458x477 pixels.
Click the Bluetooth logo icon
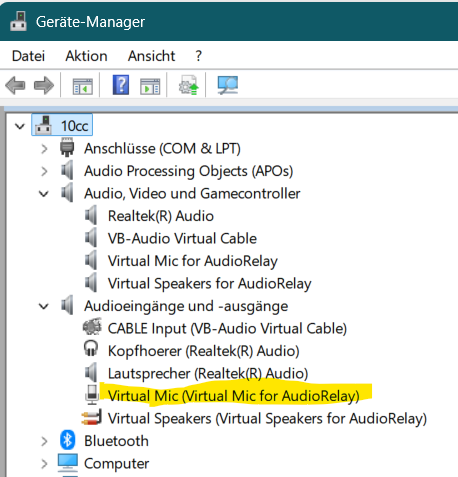68,440
